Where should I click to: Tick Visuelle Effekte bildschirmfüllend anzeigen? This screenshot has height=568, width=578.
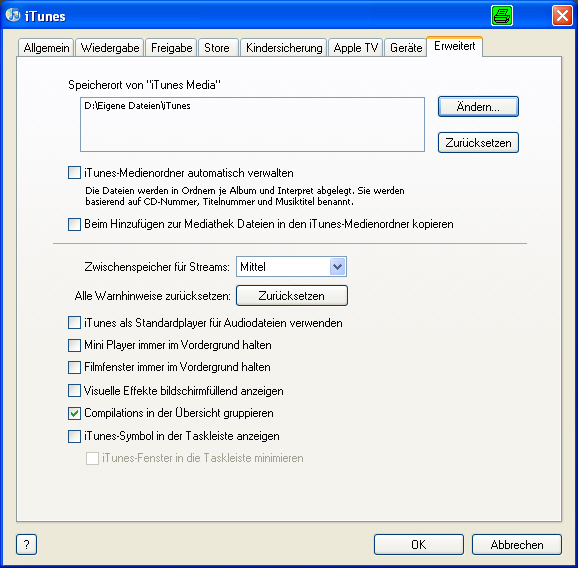[74, 391]
